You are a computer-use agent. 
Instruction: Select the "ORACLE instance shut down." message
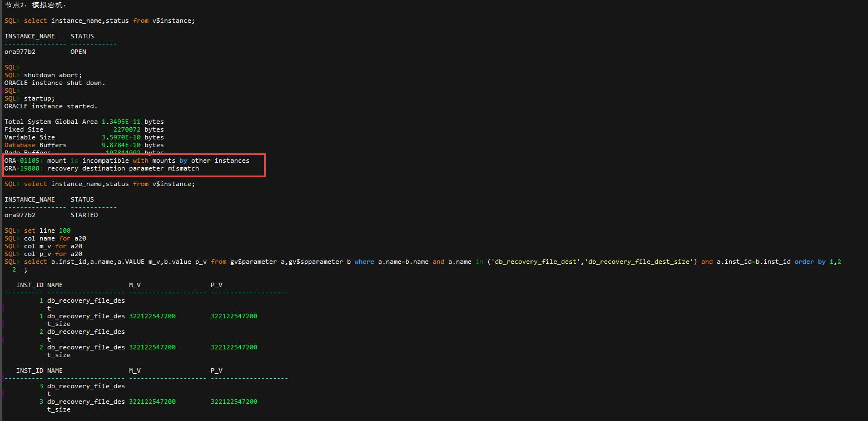pyautogui.click(x=55, y=83)
